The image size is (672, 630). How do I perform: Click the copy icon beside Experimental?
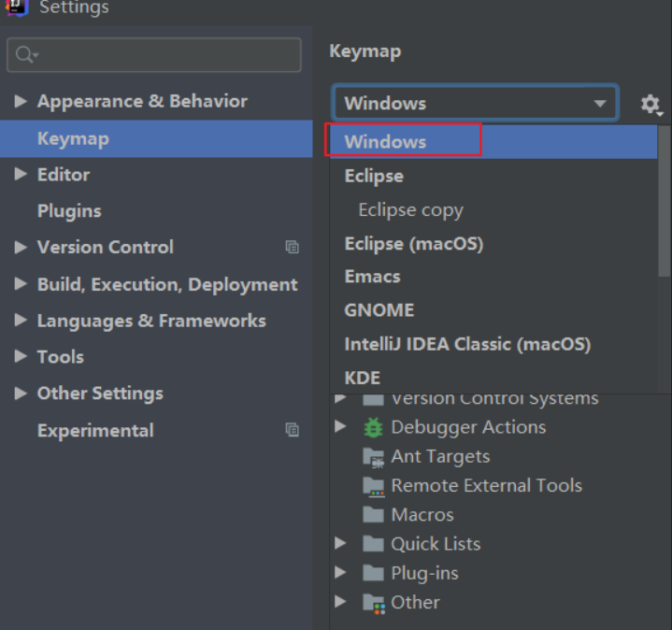(292, 431)
